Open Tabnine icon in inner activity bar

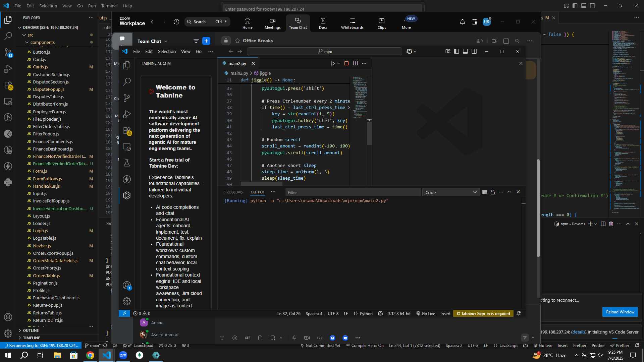tap(127, 195)
